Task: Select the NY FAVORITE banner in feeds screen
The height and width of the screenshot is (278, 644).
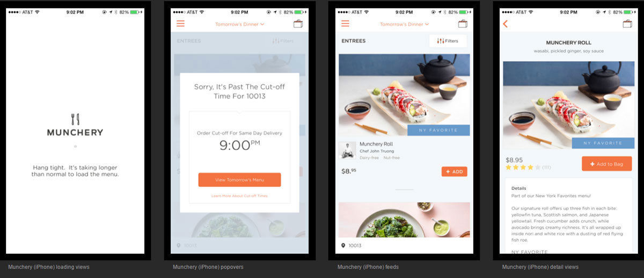Action: pos(438,130)
